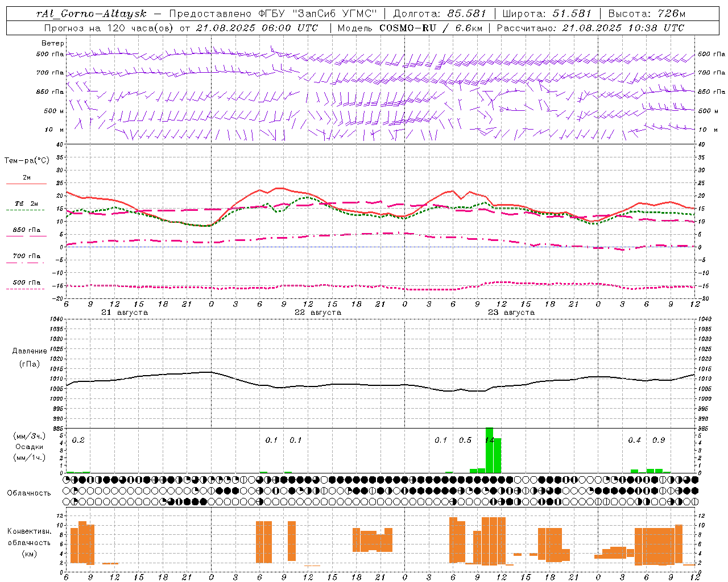This screenshot has height=582, width=728.
Task: Click the tallest green precipitation bar
Action: pyautogui.click(x=489, y=450)
